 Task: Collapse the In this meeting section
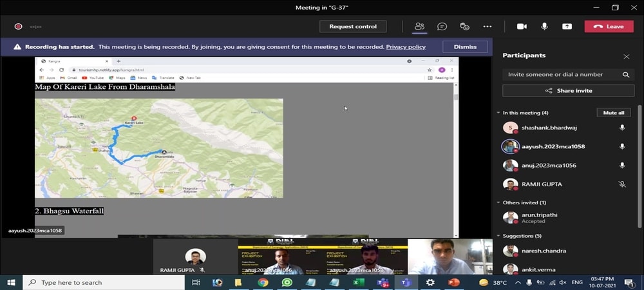[498, 113]
